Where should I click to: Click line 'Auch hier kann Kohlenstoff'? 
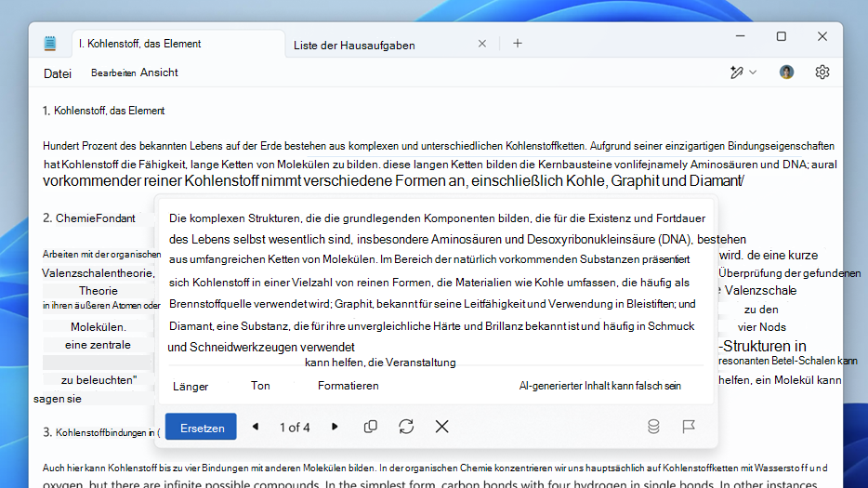coord(435,468)
